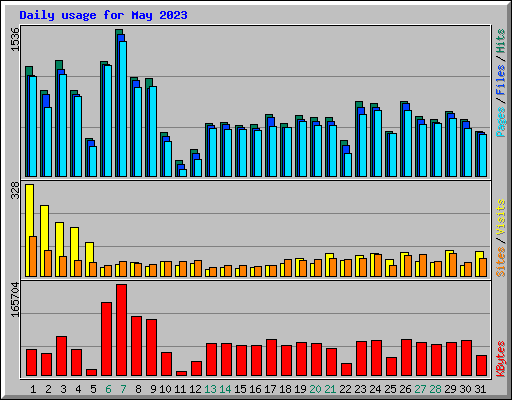This screenshot has height=400, width=512.
Task: Click the Visits legend label
Action: pyautogui.click(x=500, y=217)
